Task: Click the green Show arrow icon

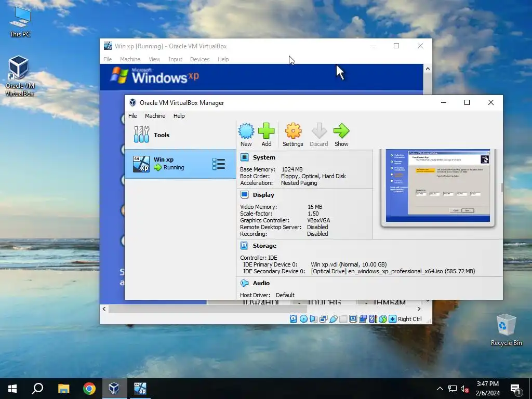Action: (x=341, y=131)
